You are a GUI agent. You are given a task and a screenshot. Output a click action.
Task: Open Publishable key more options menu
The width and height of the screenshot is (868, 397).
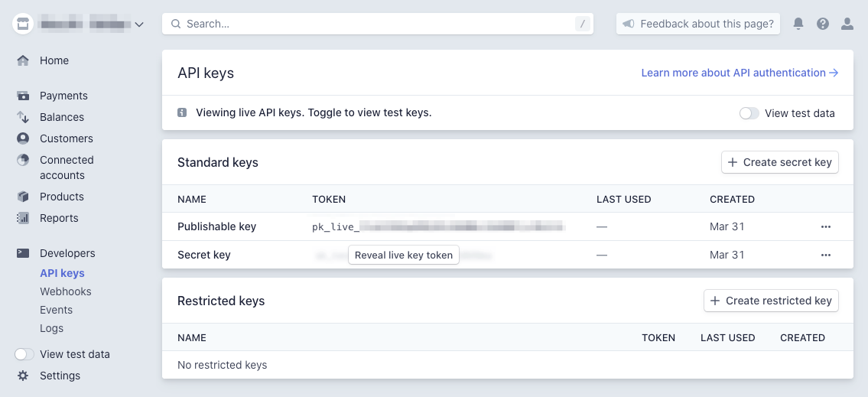pyautogui.click(x=826, y=226)
